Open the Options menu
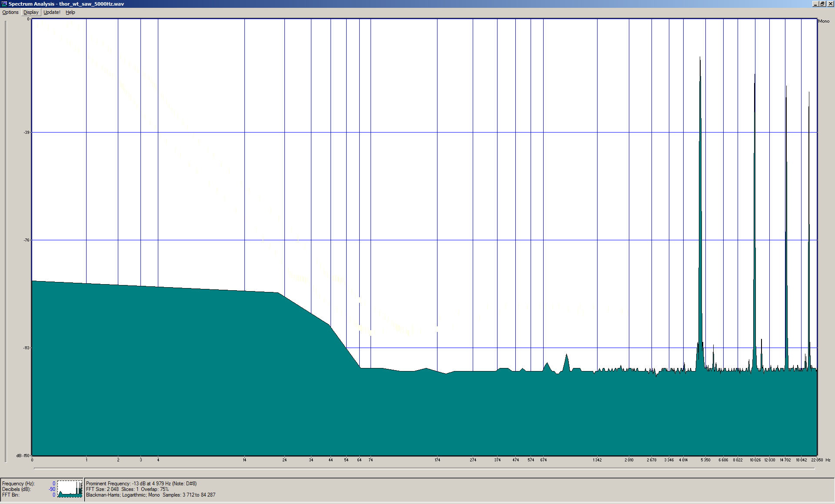835x504 pixels. [x=10, y=12]
